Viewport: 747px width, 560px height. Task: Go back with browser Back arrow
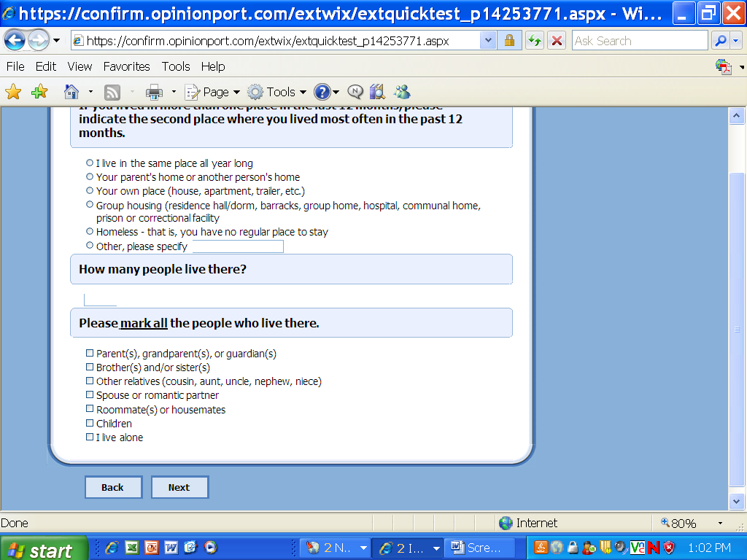click(15, 41)
